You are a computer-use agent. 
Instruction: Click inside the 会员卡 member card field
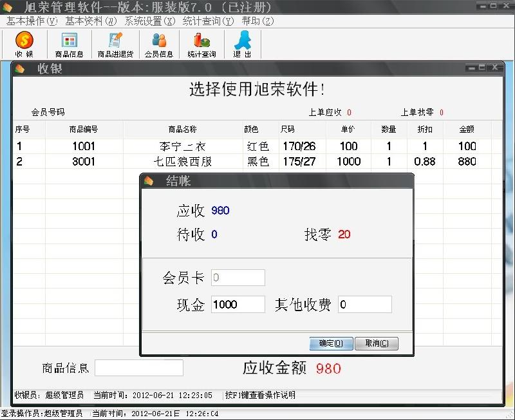tap(238, 277)
